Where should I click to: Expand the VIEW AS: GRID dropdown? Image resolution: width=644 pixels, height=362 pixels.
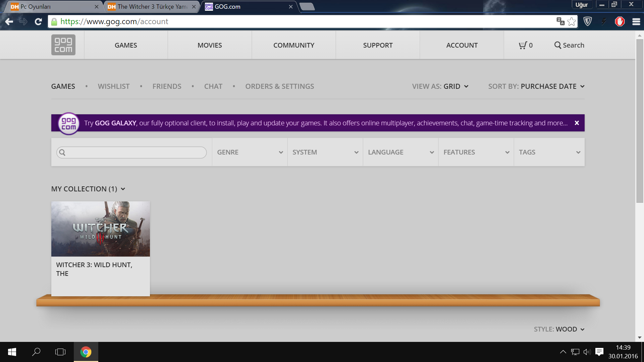click(440, 86)
